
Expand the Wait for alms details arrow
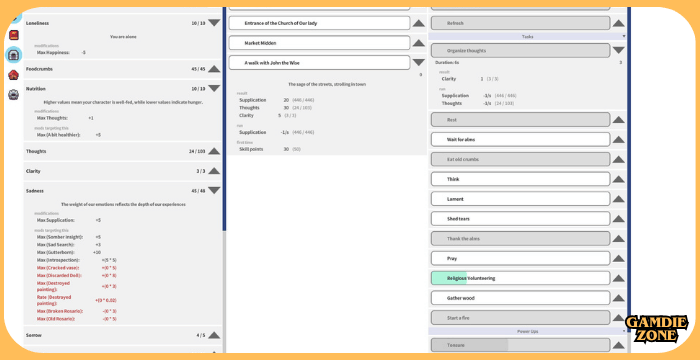click(618, 139)
